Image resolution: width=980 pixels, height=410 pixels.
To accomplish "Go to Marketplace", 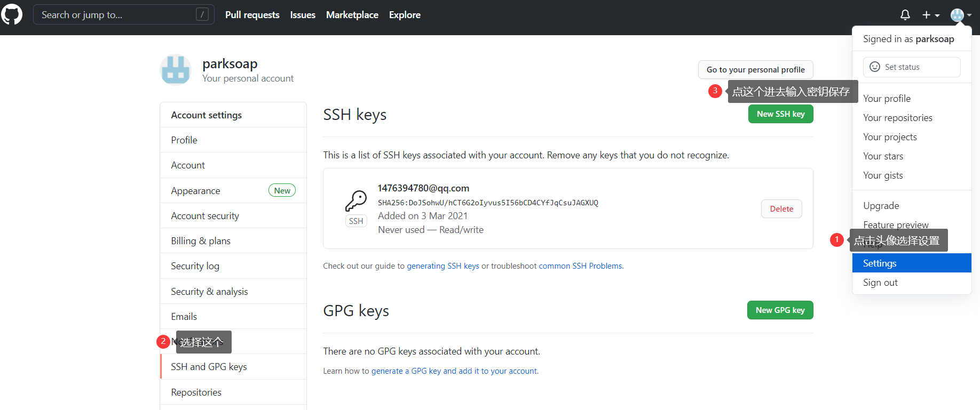I will pyautogui.click(x=352, y=15).
